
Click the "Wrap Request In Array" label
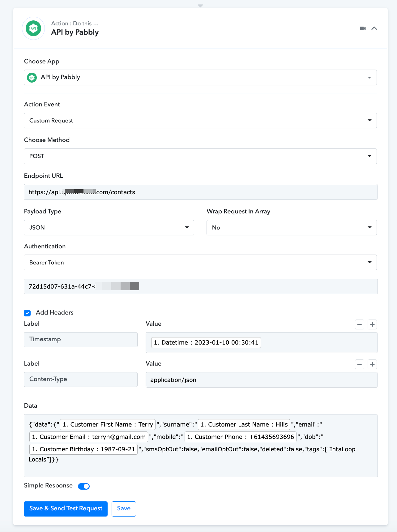238,212
